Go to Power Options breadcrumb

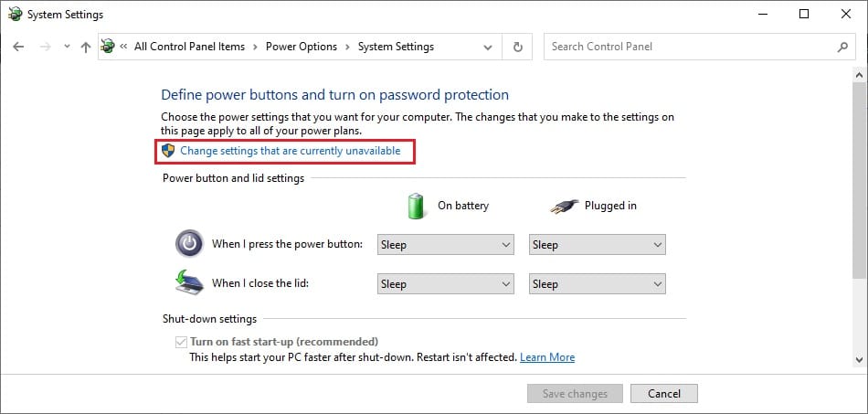tap(302, 47)
